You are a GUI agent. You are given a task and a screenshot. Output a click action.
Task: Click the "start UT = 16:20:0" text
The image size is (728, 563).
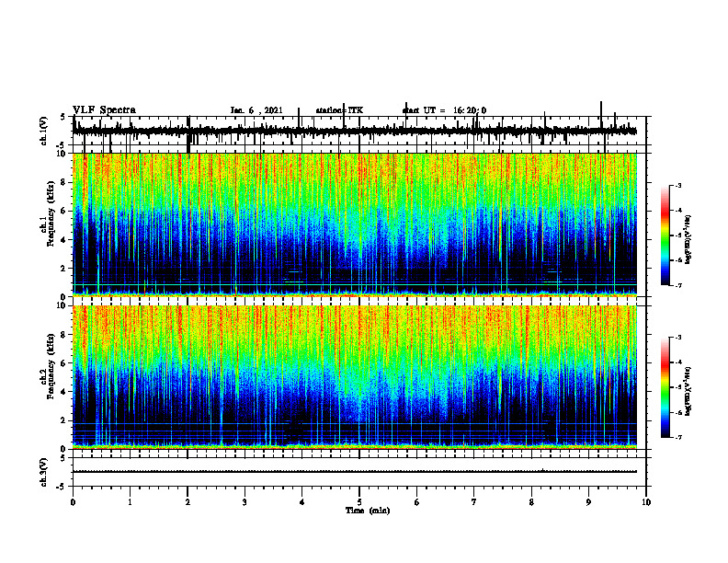(x=444, y=110)
